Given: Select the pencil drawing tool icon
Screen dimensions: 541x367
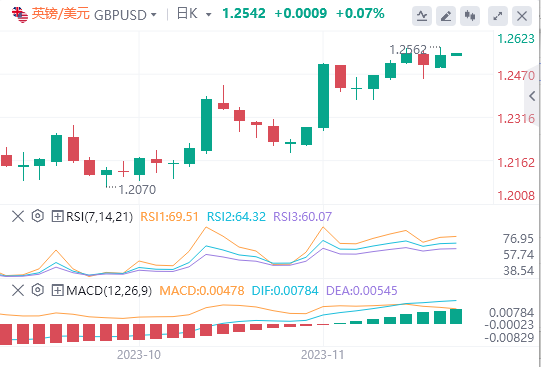Looking at the screenshot, I should [446, 16].
